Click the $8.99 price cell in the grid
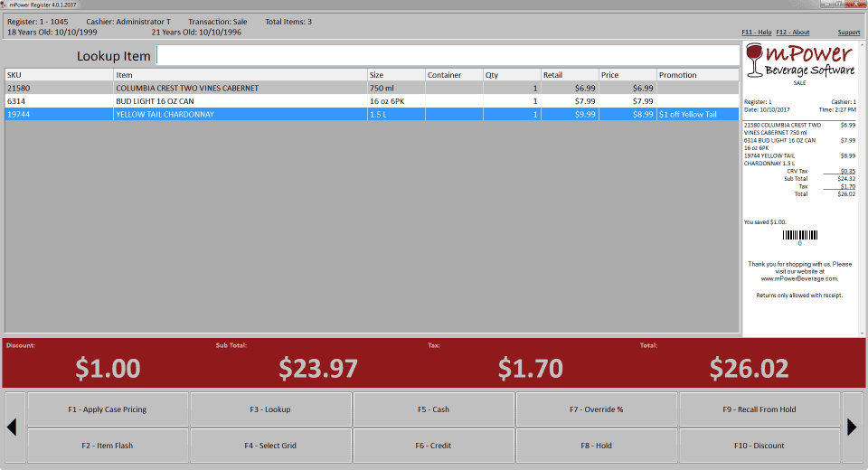The image size is (868, 470). 627,115
